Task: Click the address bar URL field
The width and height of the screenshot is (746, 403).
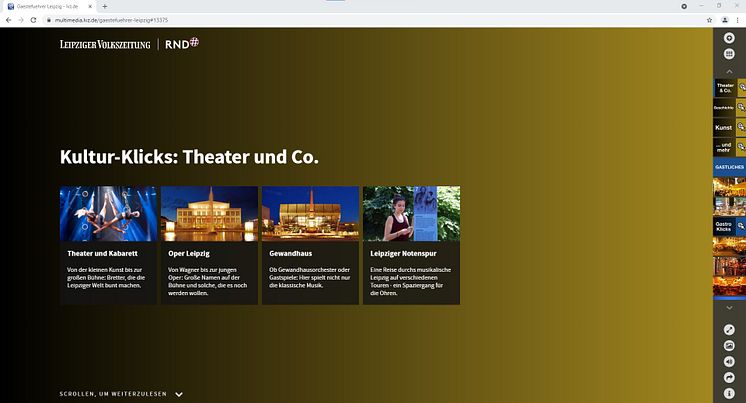Action: click(x=378, y=20)
